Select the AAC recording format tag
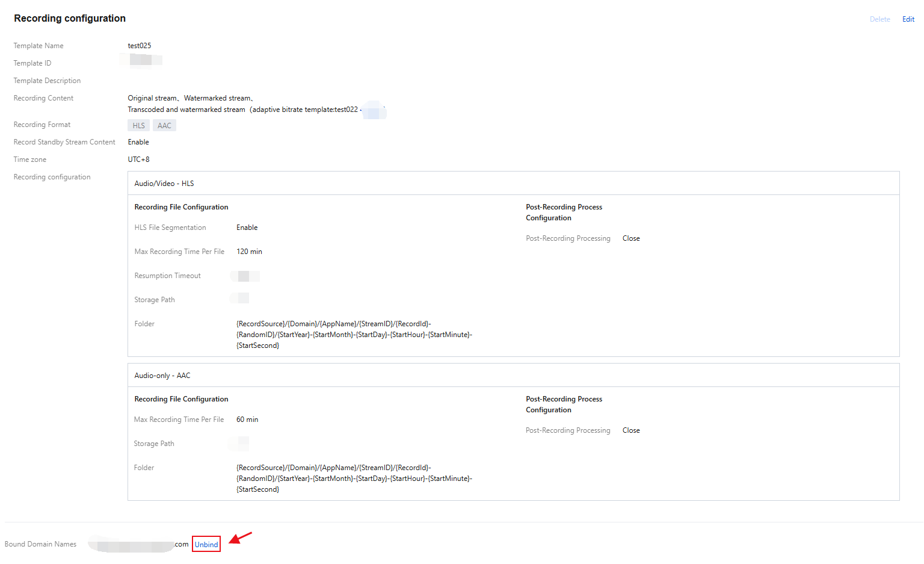924x564 pixels. click(x=164, y=126)
